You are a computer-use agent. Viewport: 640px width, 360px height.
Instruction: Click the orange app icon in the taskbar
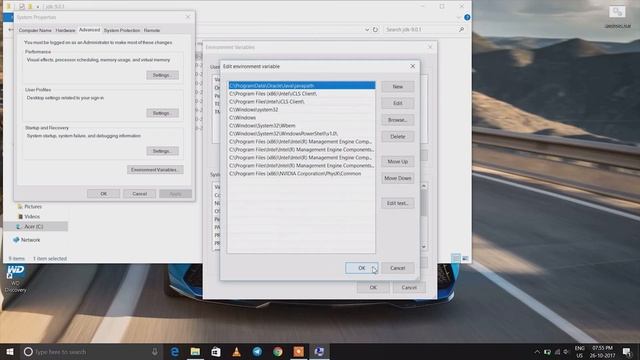(x=298, y=351)
